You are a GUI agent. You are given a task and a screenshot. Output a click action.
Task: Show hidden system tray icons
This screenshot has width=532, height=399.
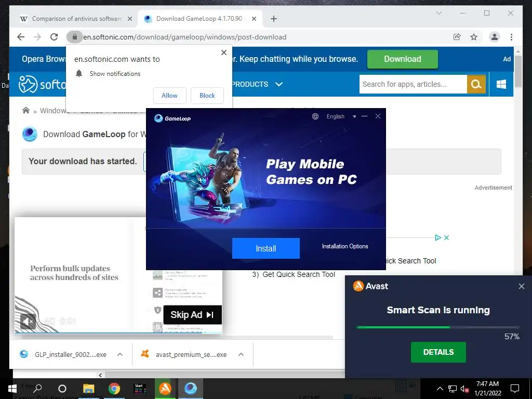click(x=440, y=389)
